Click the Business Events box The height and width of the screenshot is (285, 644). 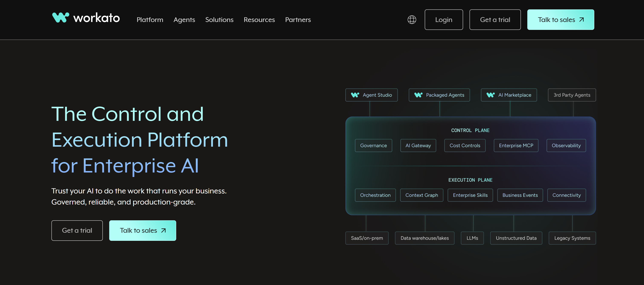pyautogui.click(x=520, y=195)
